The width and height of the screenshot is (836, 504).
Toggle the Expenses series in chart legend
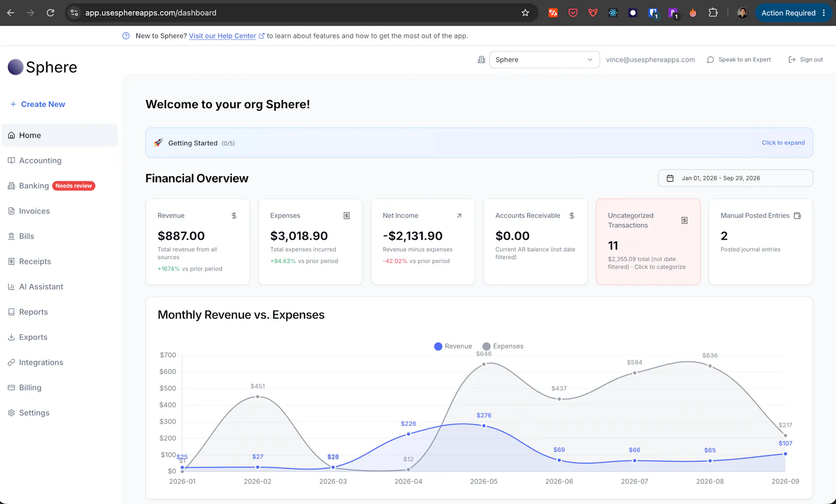[503, 346]
